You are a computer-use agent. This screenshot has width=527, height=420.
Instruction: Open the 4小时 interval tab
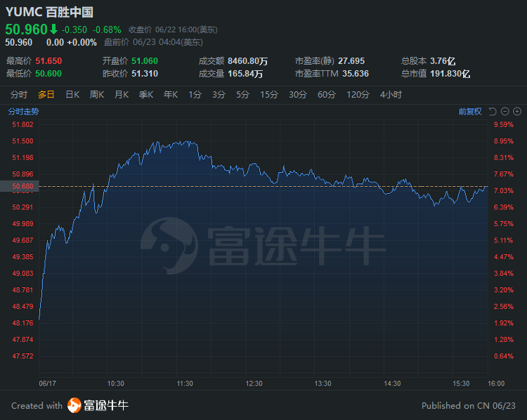click(x=391, y=95)
